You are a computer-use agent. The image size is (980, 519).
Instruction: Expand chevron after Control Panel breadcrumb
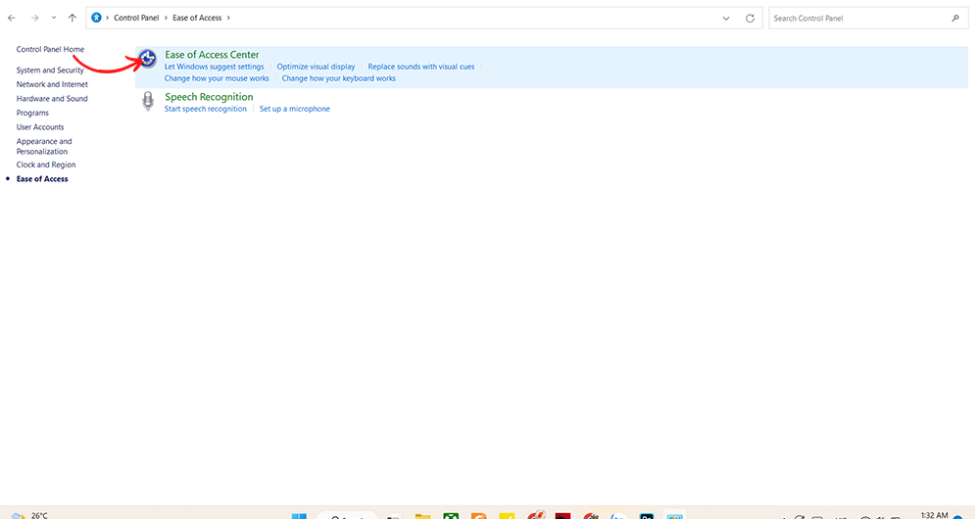click(x=167, y=18)
